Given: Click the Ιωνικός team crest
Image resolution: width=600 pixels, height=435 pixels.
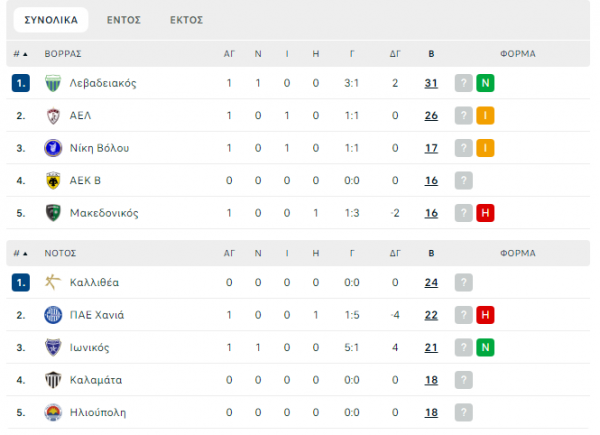Looking at the screenshot, I should pos(53,347).
